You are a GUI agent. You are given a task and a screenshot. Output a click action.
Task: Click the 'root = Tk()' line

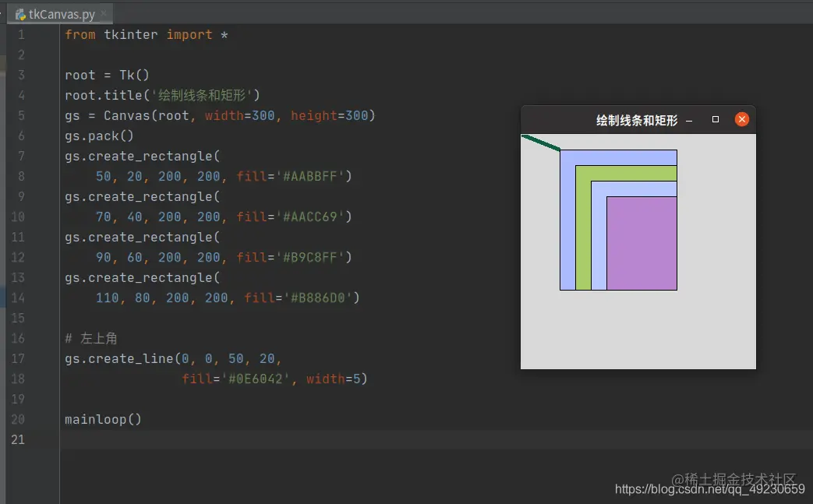point(107,75)
